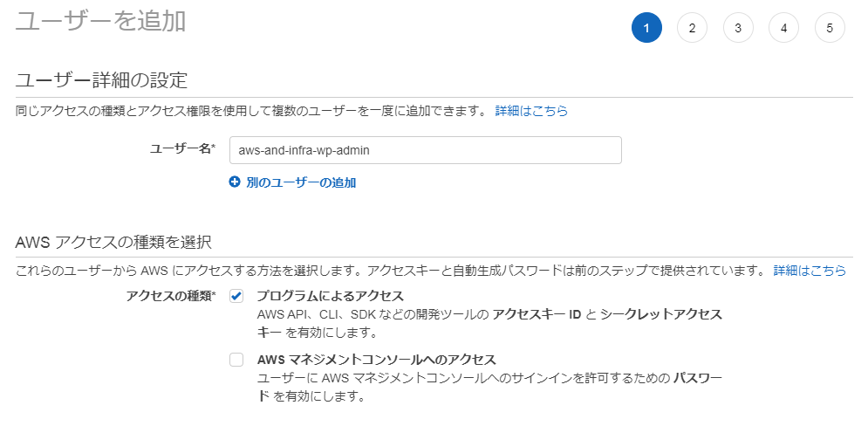Image resolution: width=868 pixels, height=426 pixels.
Task: Open 詳細はこちら link in AWS access section
Action: click(810, 270)
